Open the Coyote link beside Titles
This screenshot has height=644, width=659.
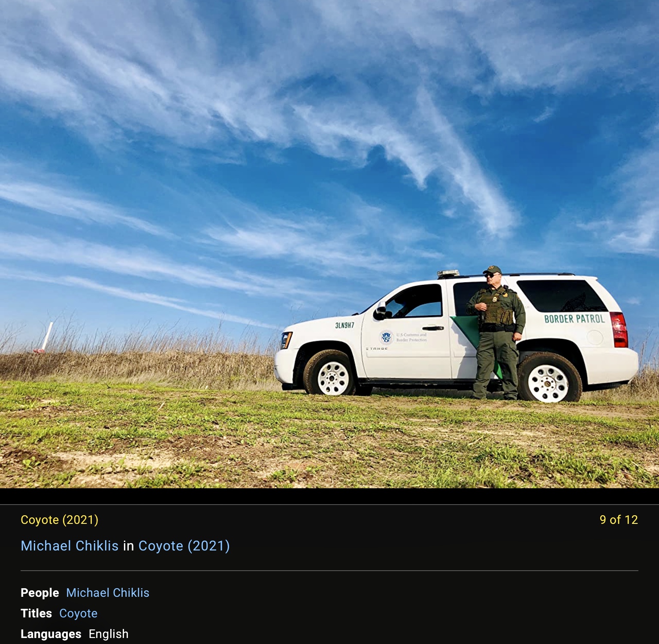[78, 614]
